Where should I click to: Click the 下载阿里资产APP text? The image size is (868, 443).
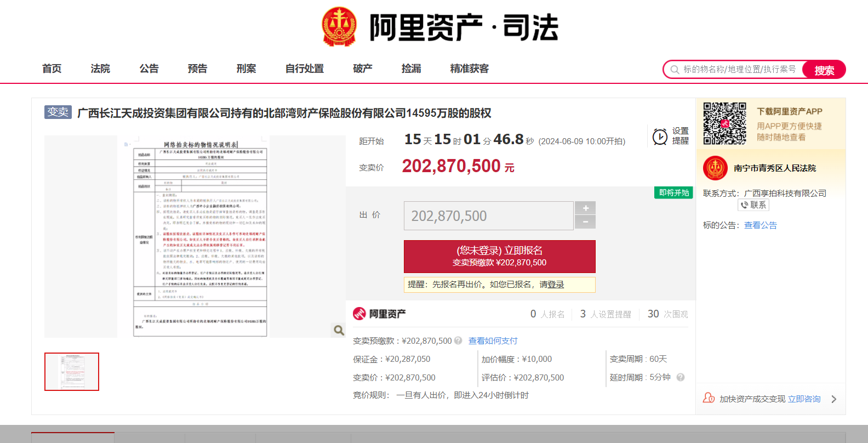coord(790,111)
